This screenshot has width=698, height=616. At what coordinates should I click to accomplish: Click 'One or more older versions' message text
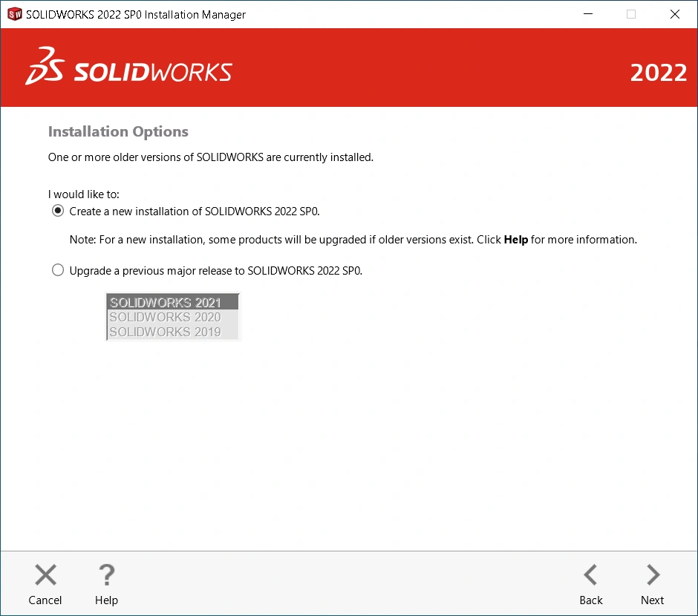[211, 157]
